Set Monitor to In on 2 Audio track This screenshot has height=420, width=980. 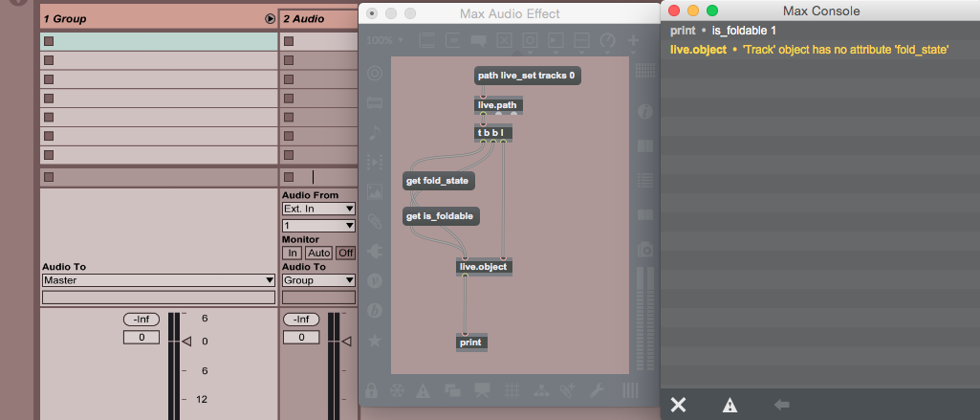tap(290, 253)
